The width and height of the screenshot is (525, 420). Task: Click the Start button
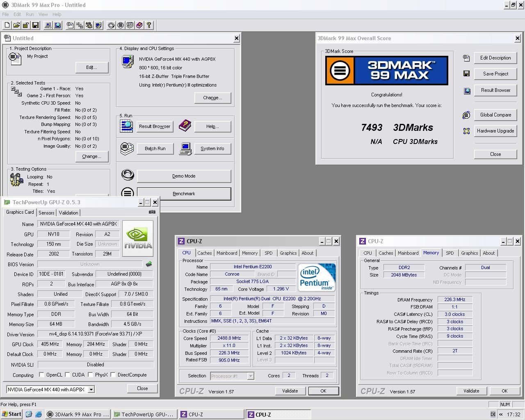tap(12, 414)
